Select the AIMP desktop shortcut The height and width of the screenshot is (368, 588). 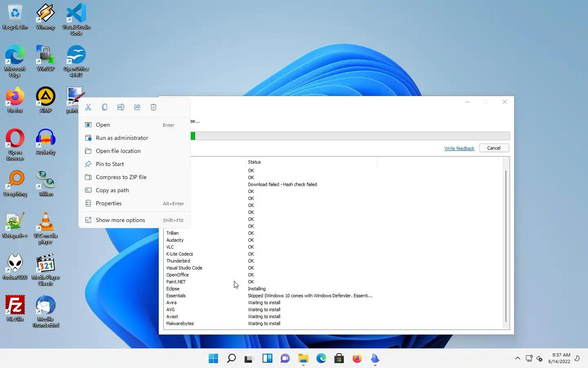pyautogui.click(x=45, y=100)
